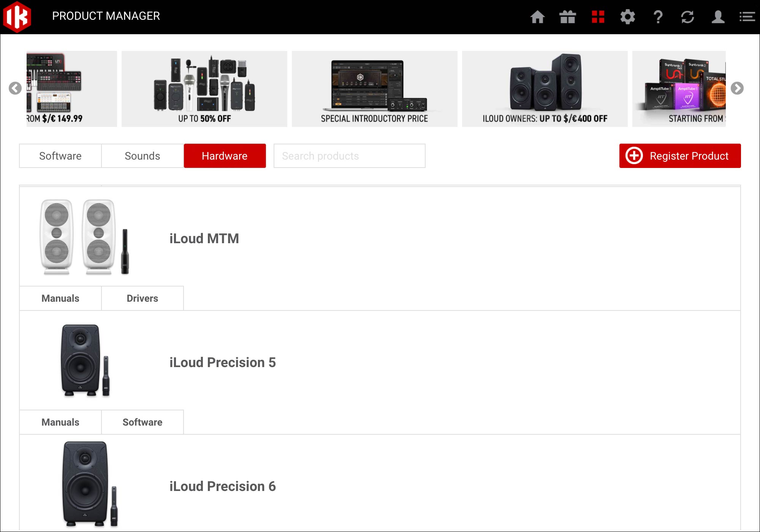760x532 pixels.
Task: Open Drivers for iLoud MTM
Action: (142, 298)
